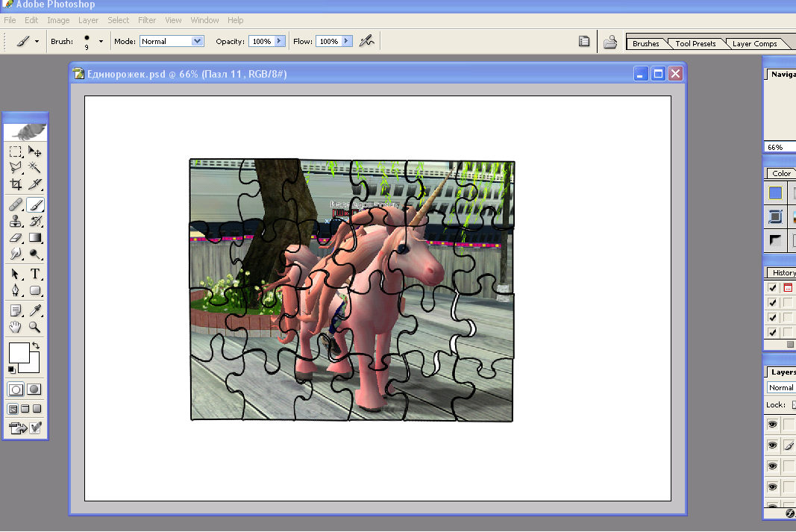The height and width of the screenshot is (532, 796).
Task: Open the Tool Preset picker arrow
Action: tap(37, 42)
